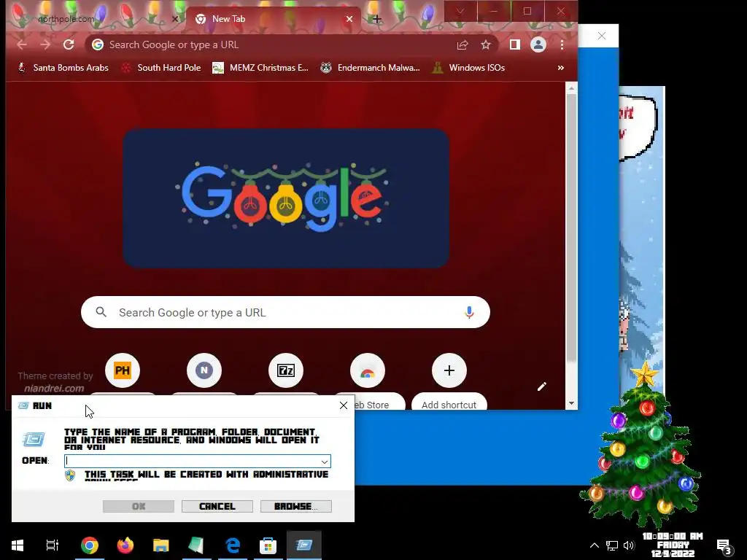Click OK in Run dialog
This screenshot has height=560, width=747.
click(139, 506)
